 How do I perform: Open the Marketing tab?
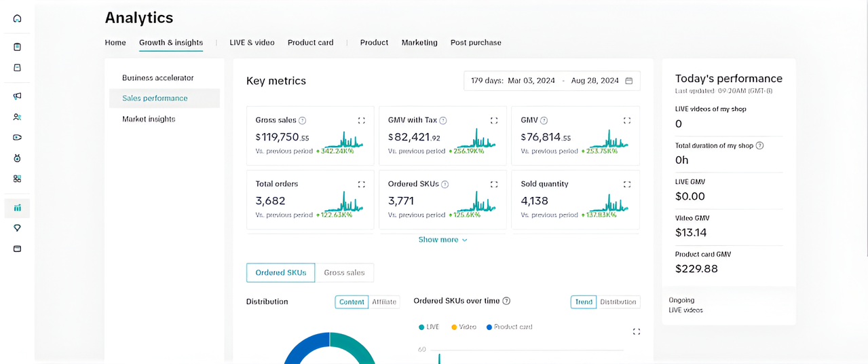click(x=419, y=42)
